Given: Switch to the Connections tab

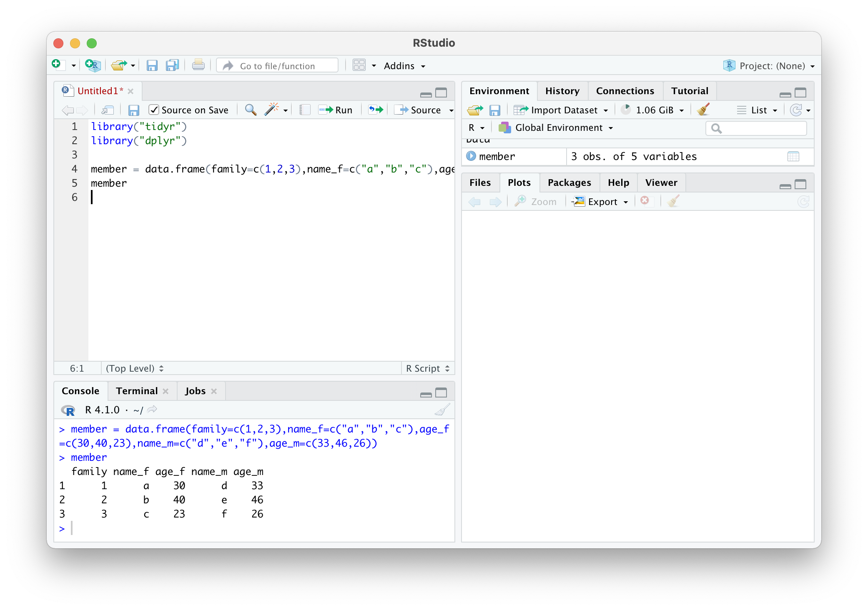Looking at the screenshot, I should point(625,91).
